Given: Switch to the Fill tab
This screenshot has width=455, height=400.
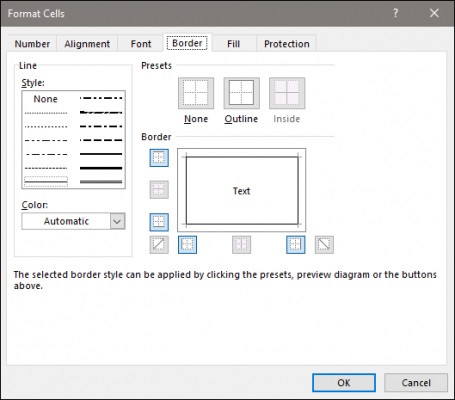Looking at the screenshot, I should (x=233, y=44).
